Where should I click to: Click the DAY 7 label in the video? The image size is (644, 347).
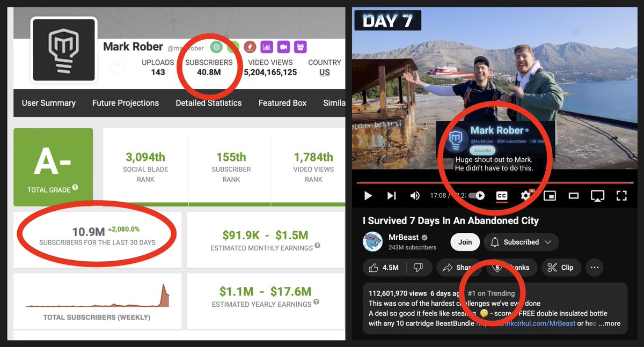click(387, 20)
